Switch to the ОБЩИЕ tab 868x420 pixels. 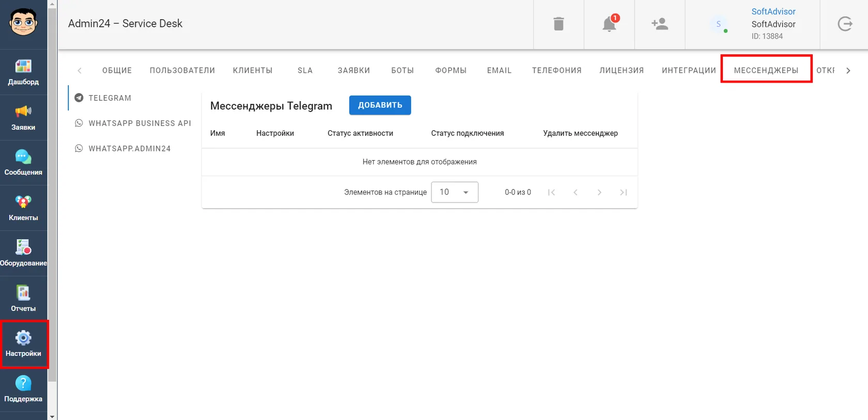[117, 70]
